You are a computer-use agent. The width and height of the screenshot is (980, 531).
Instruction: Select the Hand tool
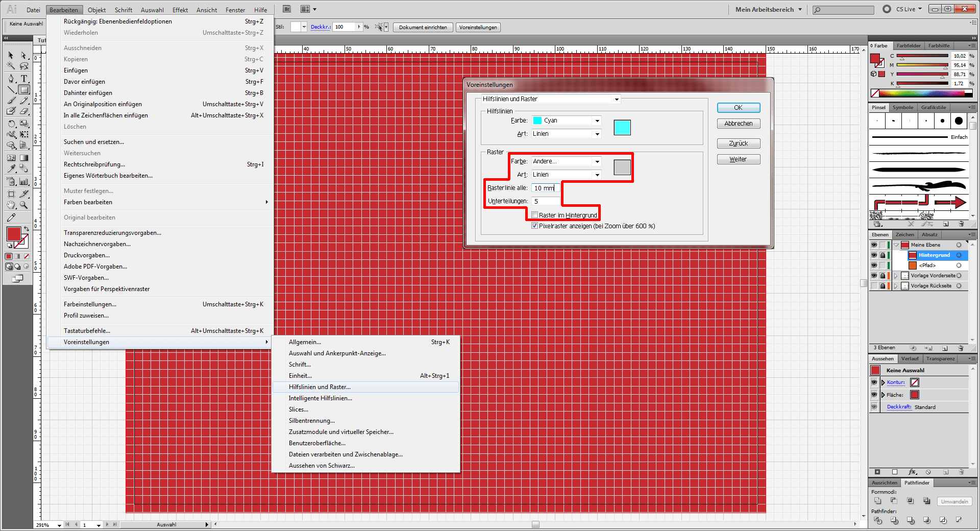click(11, 205)
